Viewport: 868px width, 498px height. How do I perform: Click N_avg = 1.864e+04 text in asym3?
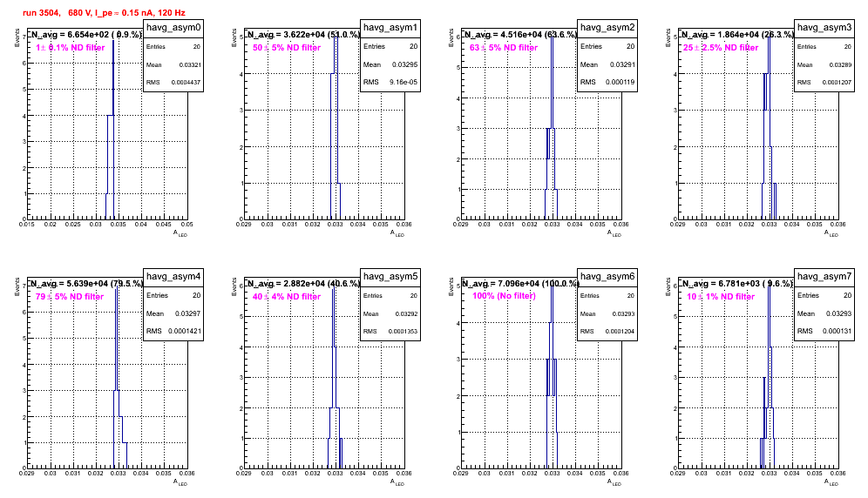[x=737, y=34]
